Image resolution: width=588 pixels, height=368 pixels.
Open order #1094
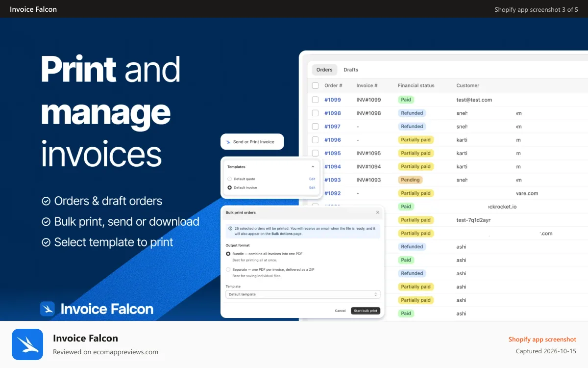coord(333,166)
